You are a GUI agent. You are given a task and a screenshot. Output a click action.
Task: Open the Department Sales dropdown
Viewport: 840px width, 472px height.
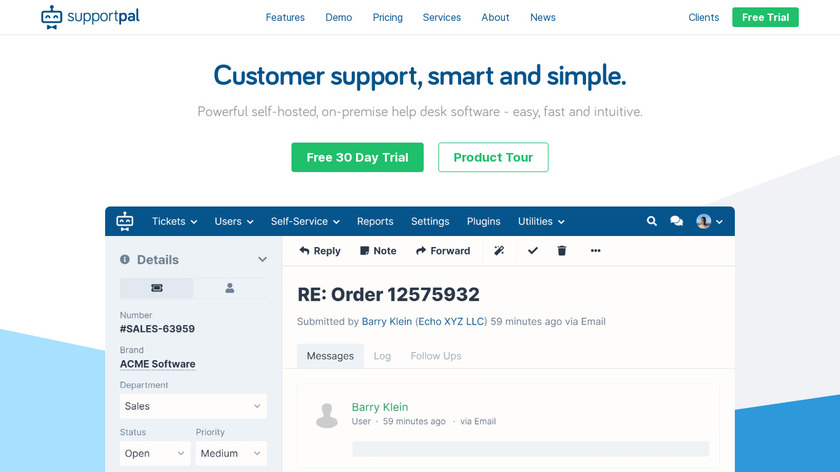[193, 406]
